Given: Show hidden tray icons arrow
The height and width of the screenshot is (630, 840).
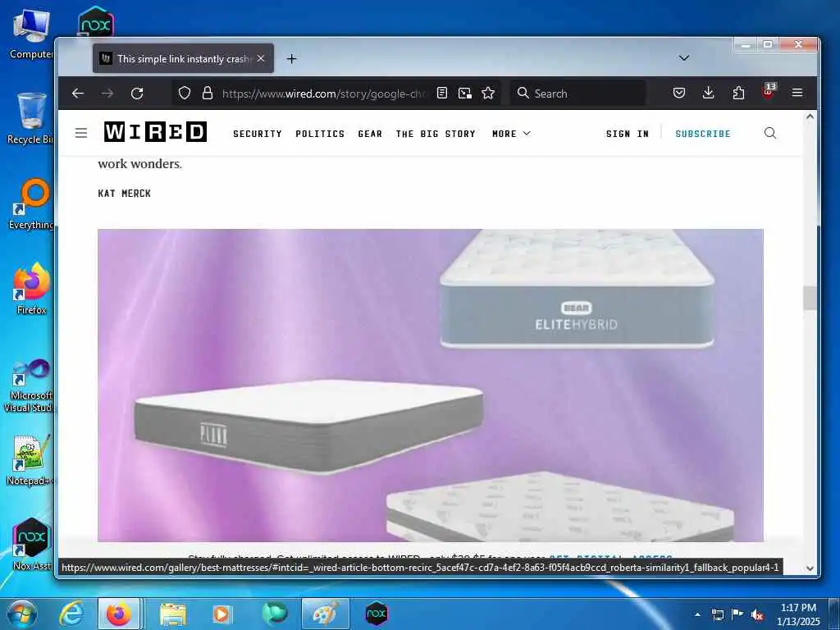Looking at the screenshot, I should coord(697,614).
